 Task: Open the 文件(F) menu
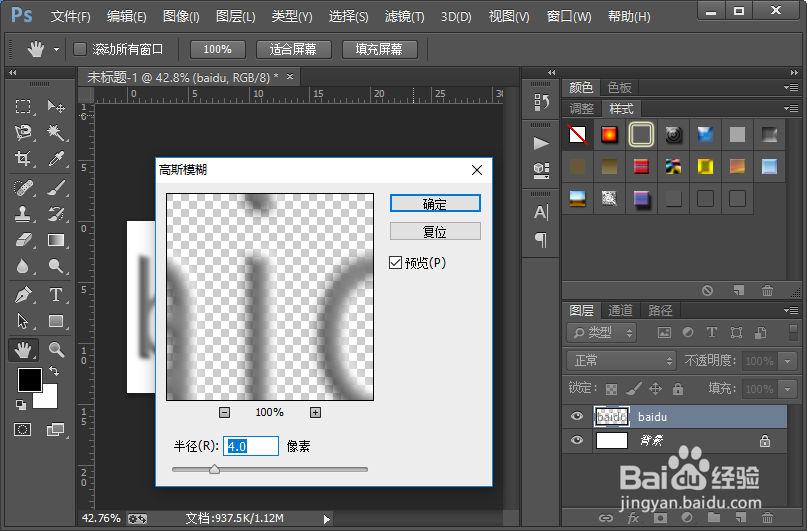[71, 16]
